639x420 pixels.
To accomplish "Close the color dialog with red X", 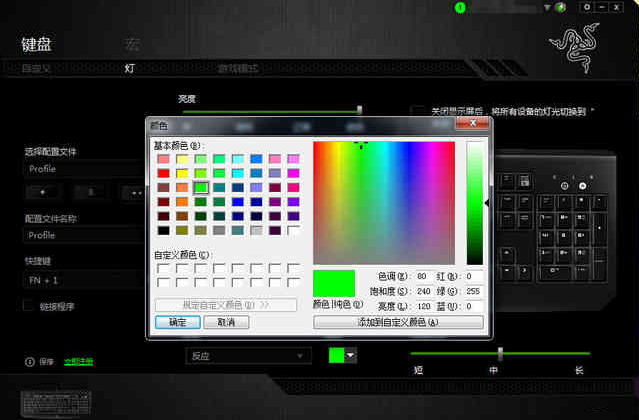I will click(471, 125).
